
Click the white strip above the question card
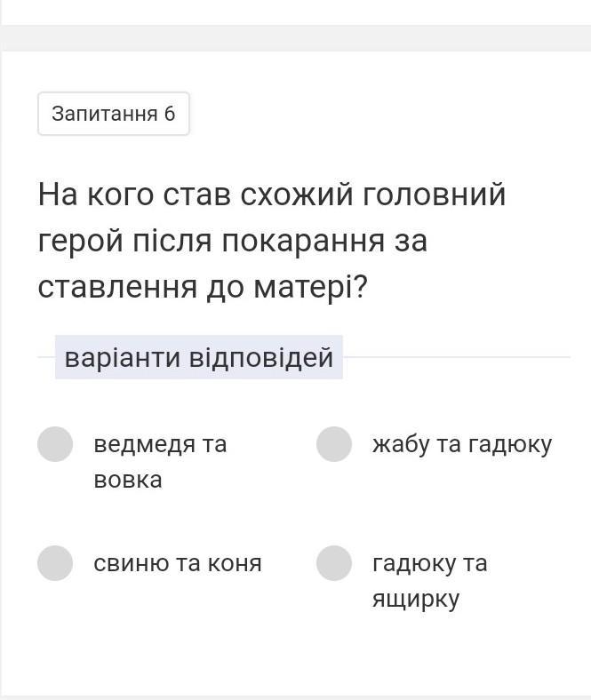(295, 12)
